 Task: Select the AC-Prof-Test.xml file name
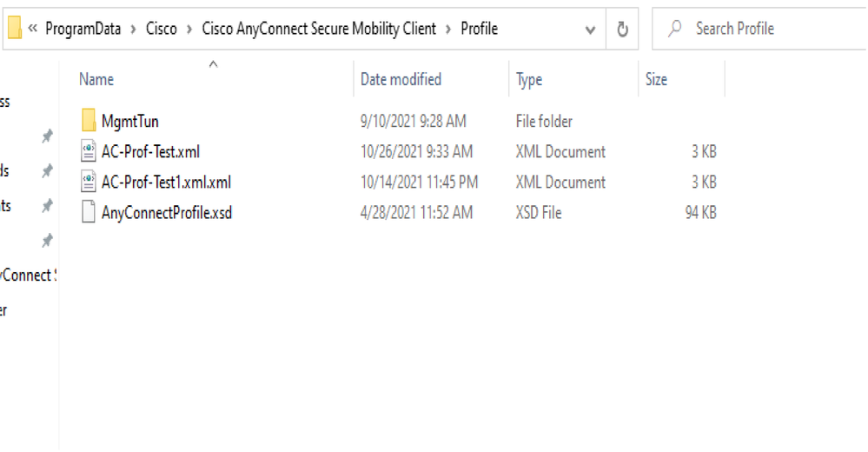coord(150,151)
